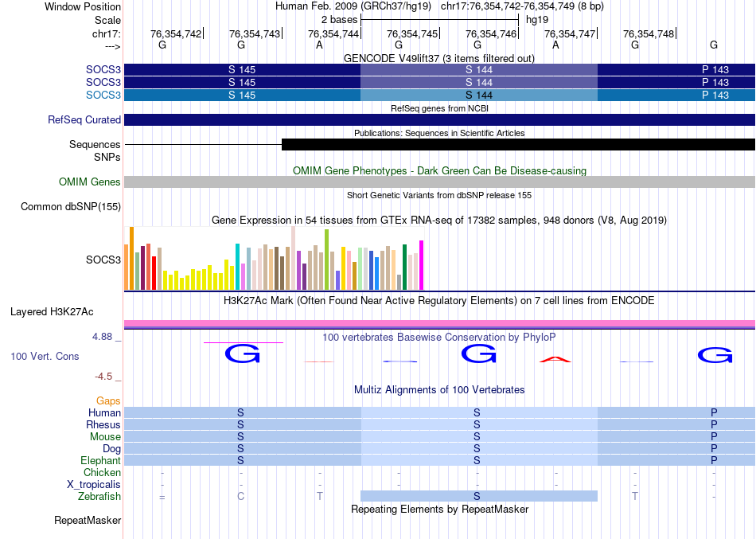Click the 4.88 upper axis value

pos(102,337)
